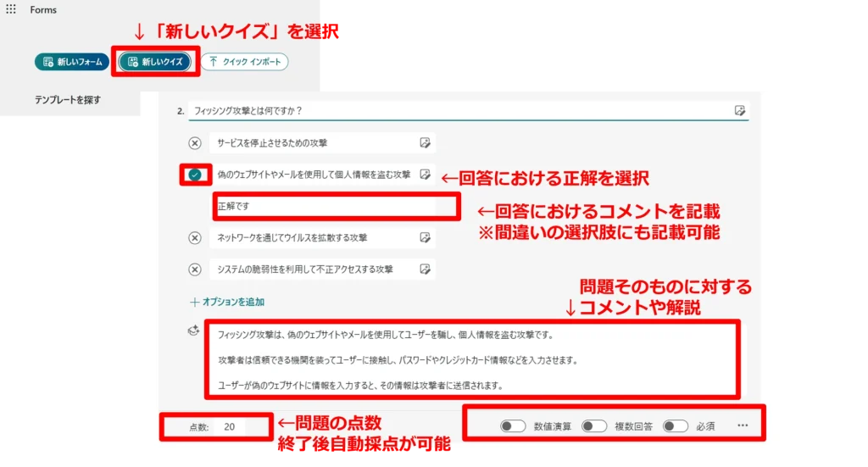Click line フィッシング攻撃は、偽のウェブサイト in explanation
The height and width of the screenshot is (467, 868).
click(386, 335)
